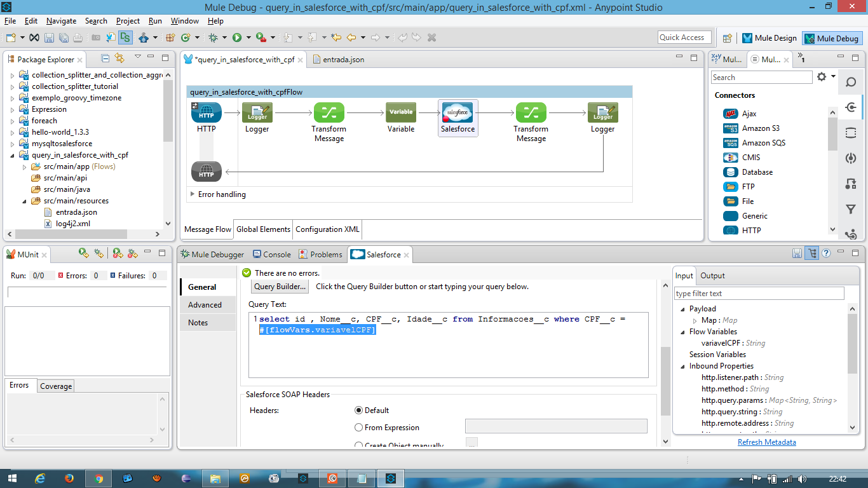Click inside the palette Search field
The height and width of the screenshot is (488, 868).
pos(761,77)
